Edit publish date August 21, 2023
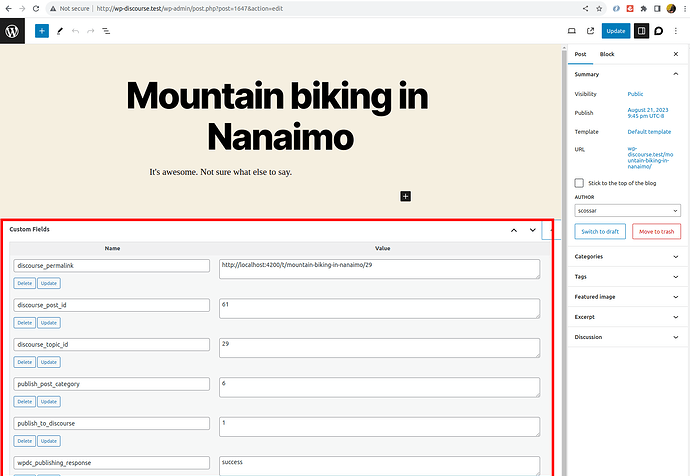 pos(648,113)
